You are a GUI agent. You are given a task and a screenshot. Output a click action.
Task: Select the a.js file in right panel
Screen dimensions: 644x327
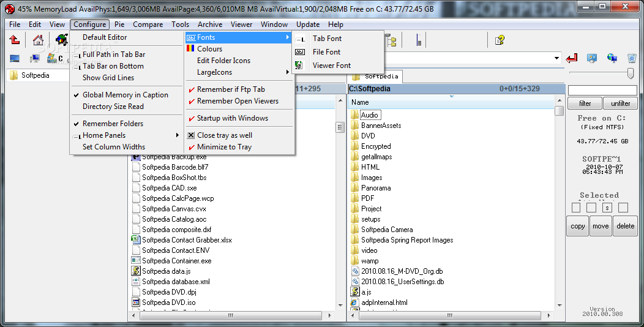pos(366,292)
